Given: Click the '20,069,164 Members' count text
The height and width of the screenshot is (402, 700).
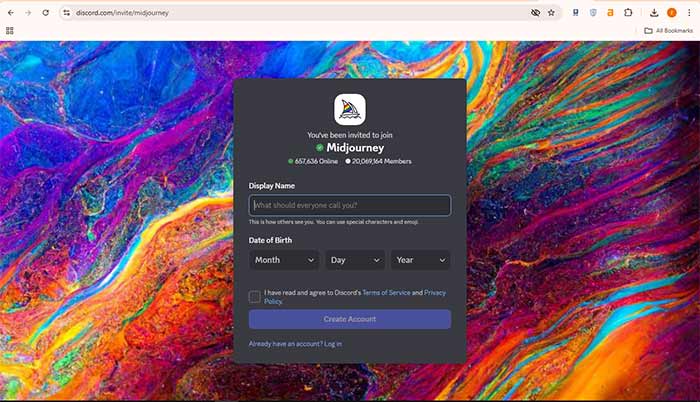Looking at the screenshot, I should click(382, 161).
